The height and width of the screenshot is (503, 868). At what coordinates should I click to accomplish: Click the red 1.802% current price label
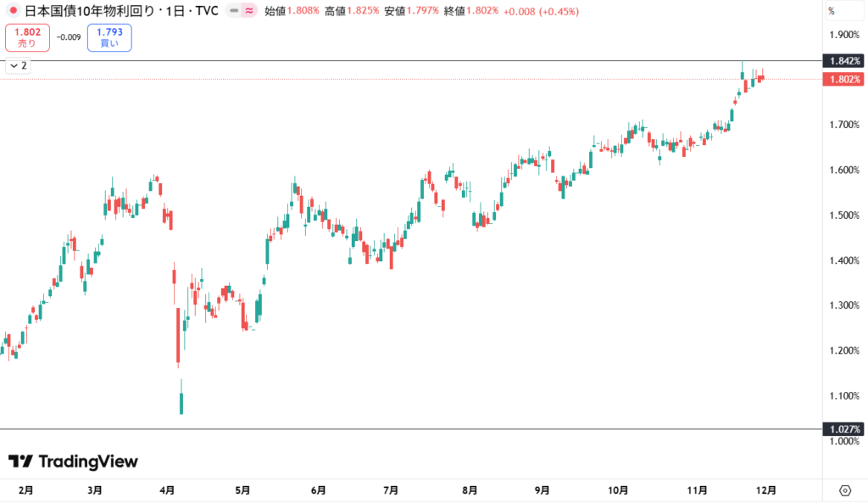click(843, 79)
